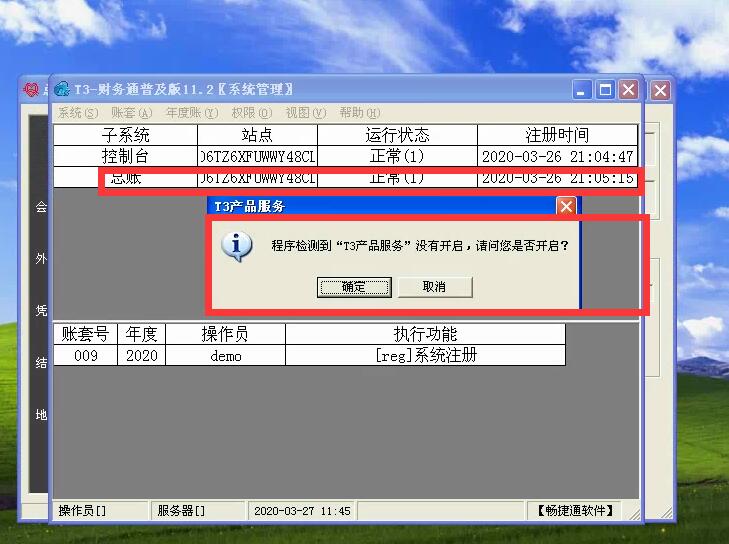This screenshot has height=544, width=729.
Task: Click the 会 item in background sidebar
Action: click(41, 206)
